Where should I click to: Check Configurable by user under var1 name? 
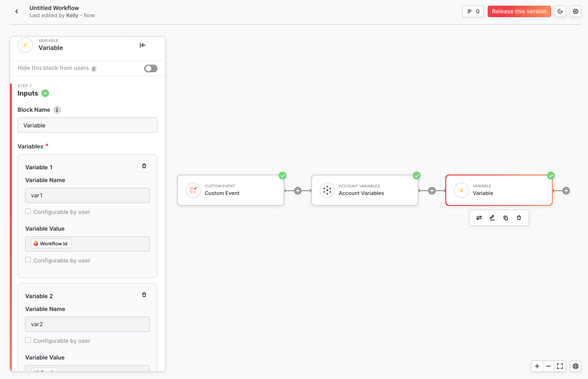pyautogui.click(x=28, y=212)
